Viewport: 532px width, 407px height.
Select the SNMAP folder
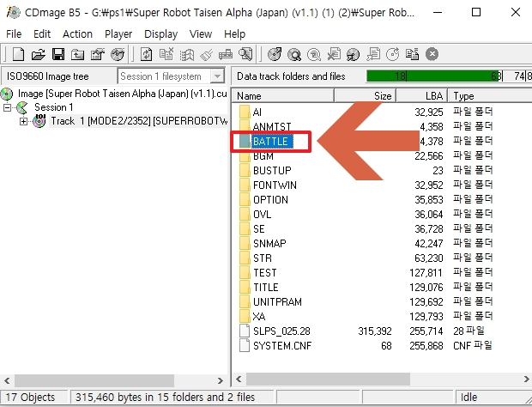tap(269, 243)
